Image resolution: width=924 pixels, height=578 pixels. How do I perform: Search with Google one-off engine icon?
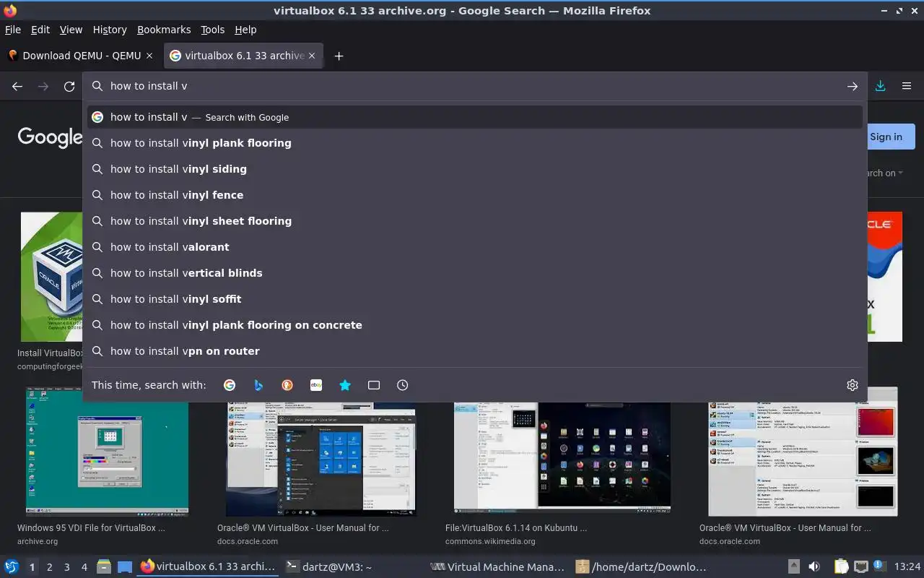[230, 385]
